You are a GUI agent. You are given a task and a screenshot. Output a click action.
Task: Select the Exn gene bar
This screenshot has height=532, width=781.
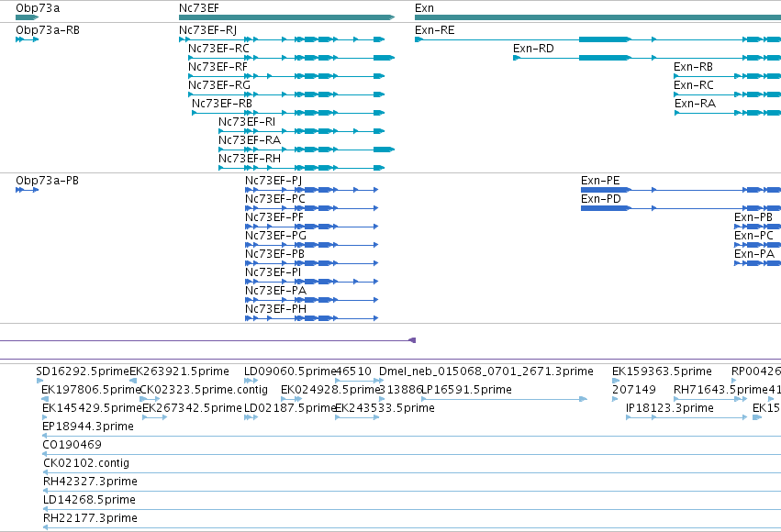point(597,17)
